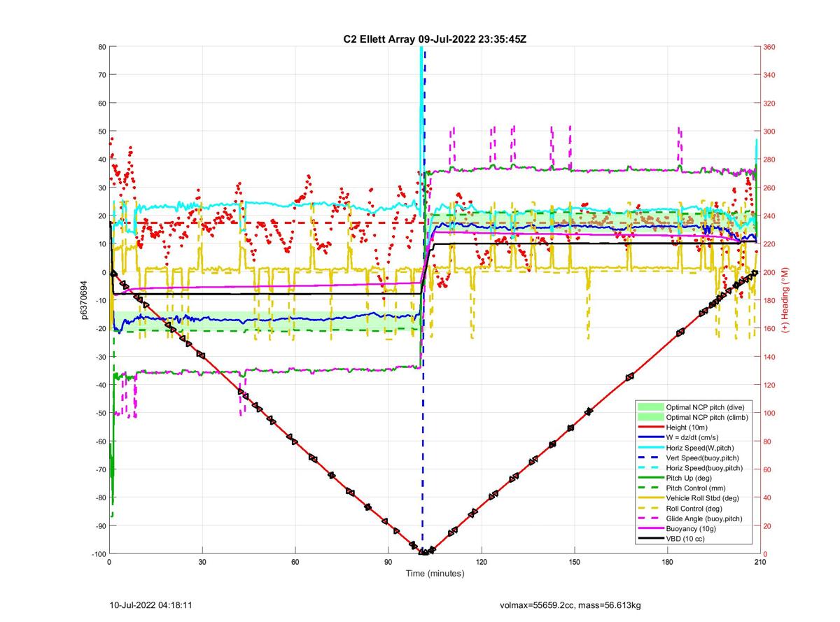The height and width of the screenshot is (622, 840).
Task: Select legend entry "Pitch Up (deg)"
Action: 689,478
